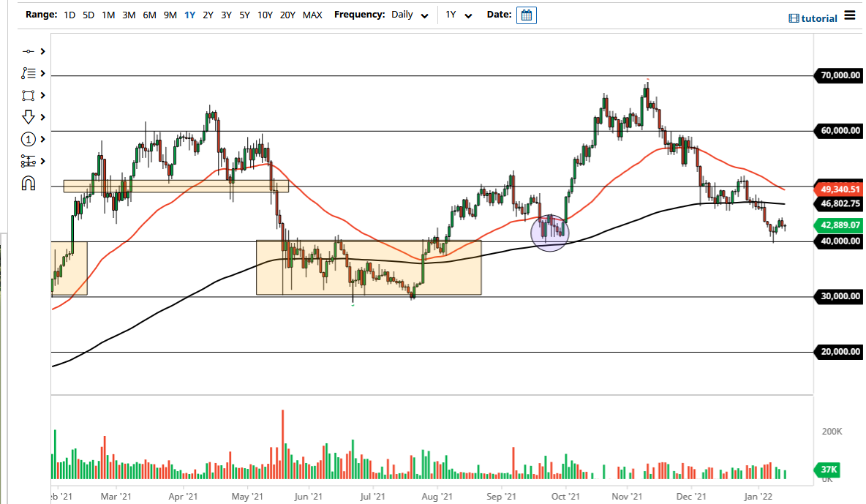Select the trendline drawing tool
Viewport: 866px width, 504px height.
point(29,51)
